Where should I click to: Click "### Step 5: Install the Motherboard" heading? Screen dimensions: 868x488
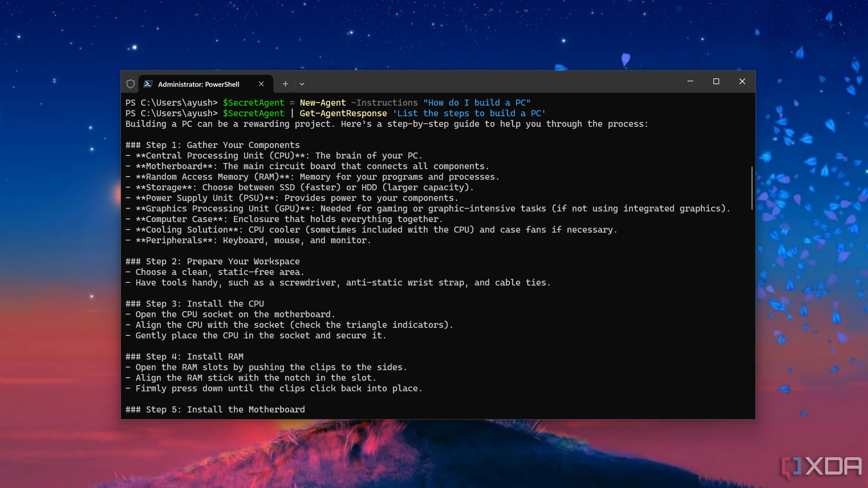(215, 410)
